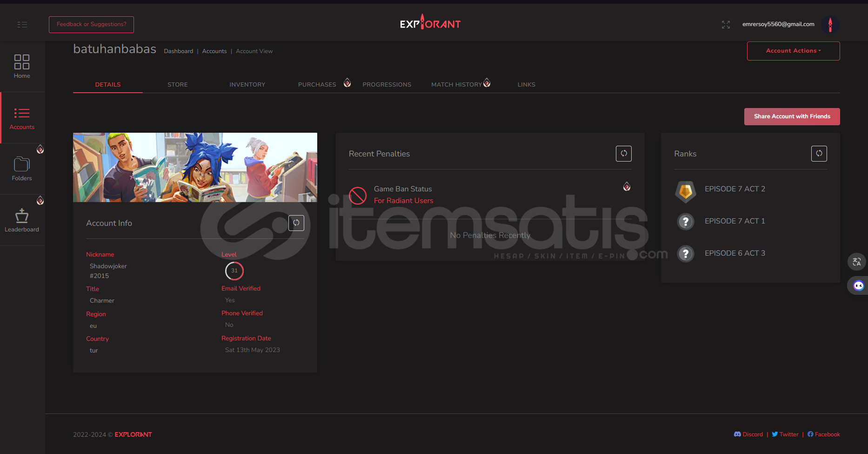This screenshot has width=868, height=454.
Task: Select the Episode 6 Act 3 rank text
Action: coord(735,253)
